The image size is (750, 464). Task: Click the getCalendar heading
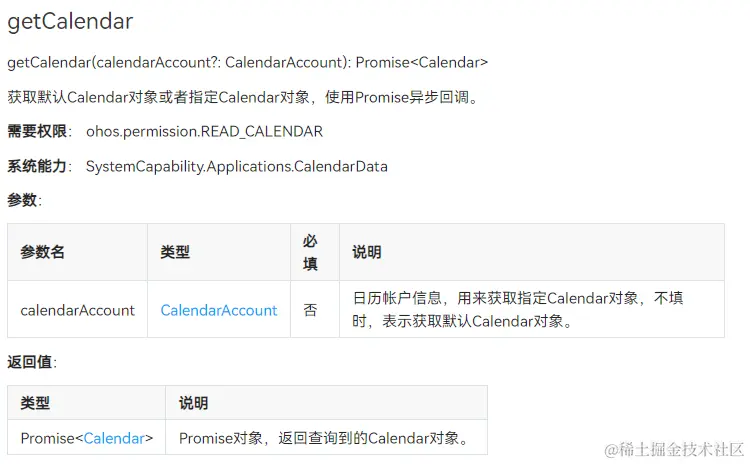pyautogui.click(x=70, y=21)
